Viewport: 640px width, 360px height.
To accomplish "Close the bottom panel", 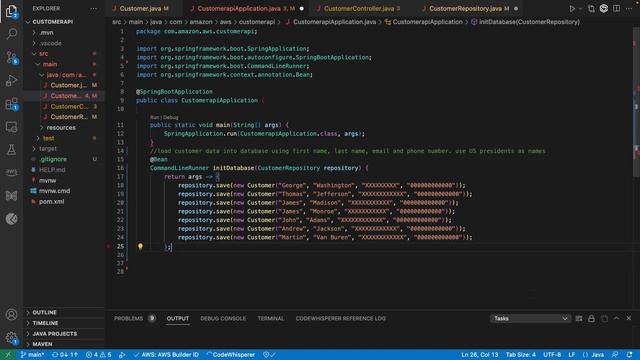I will tap(629, 318).
